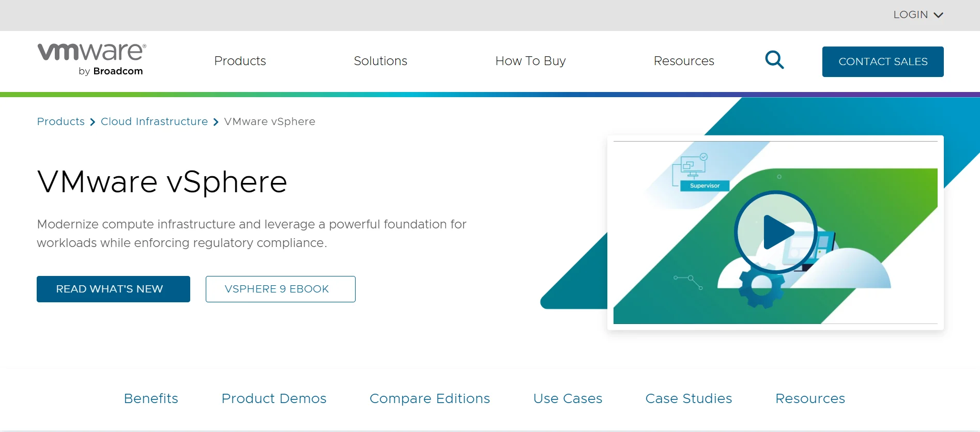Click the VMware by Broadcom logo
The width and height of the screenshot is (980, 432).
click(x=92, y=60)
